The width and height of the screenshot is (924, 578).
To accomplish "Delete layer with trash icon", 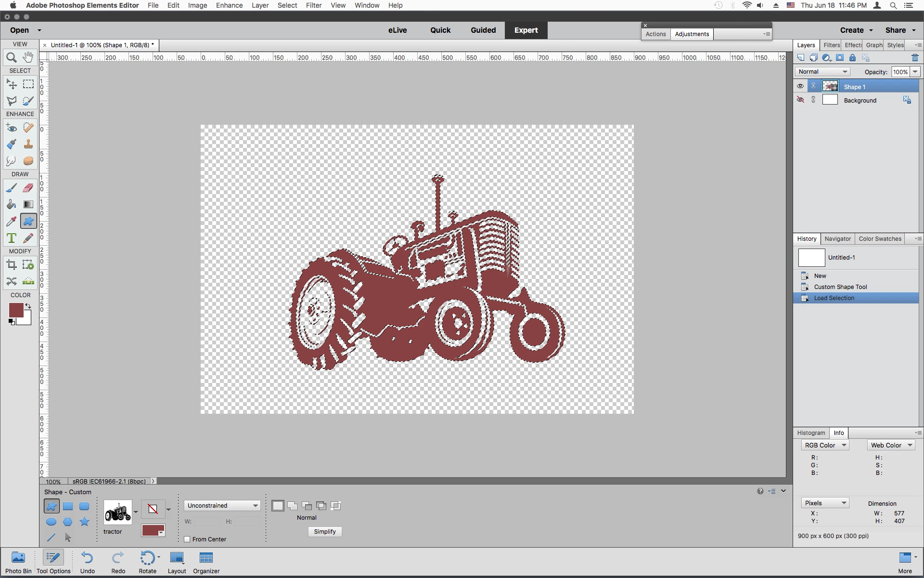I will 915,58.
